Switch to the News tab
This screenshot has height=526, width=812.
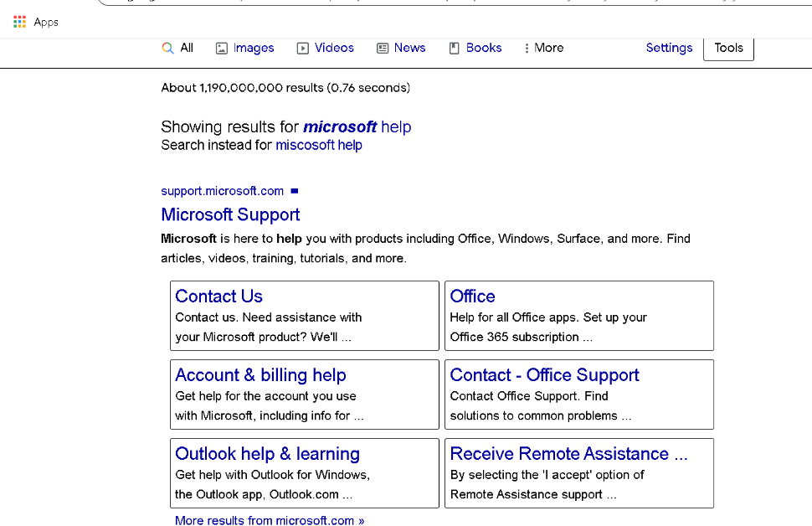point(409,48)
